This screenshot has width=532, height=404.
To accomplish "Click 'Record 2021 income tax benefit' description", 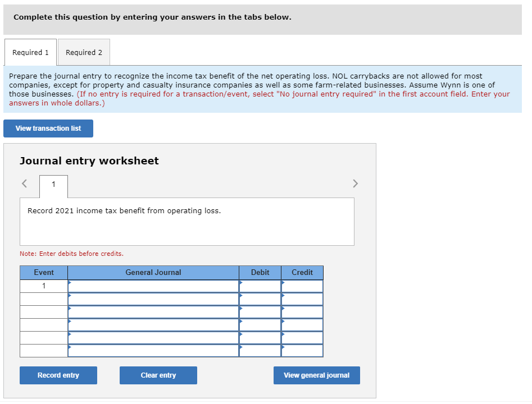I will (124, 211).
